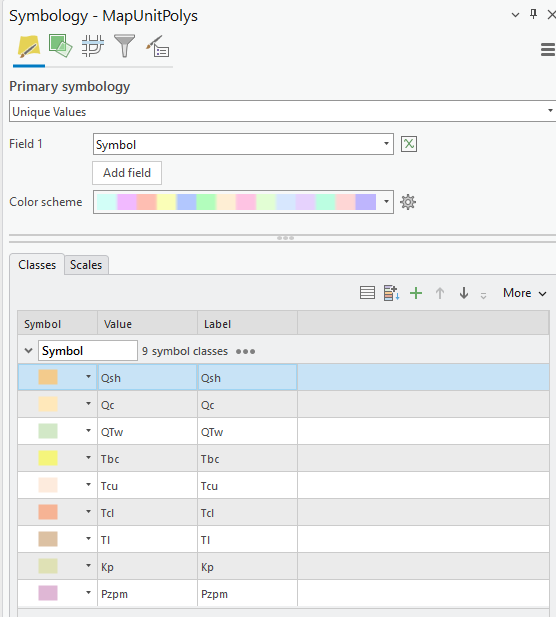Open the Unique Values symbology type dropdown
Screen dimensions: 556x617
(x=282, y=111)
